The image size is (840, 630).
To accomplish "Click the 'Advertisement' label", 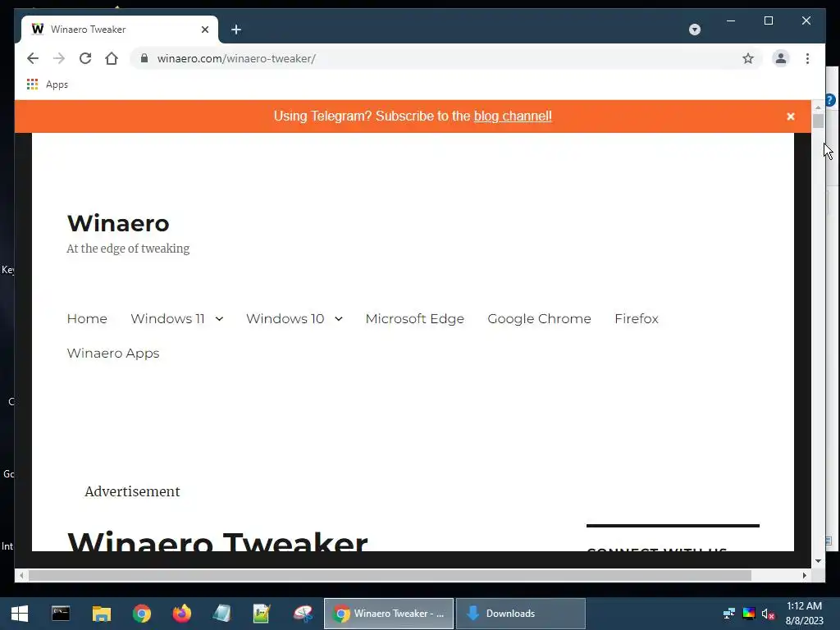I will [132, 491].
